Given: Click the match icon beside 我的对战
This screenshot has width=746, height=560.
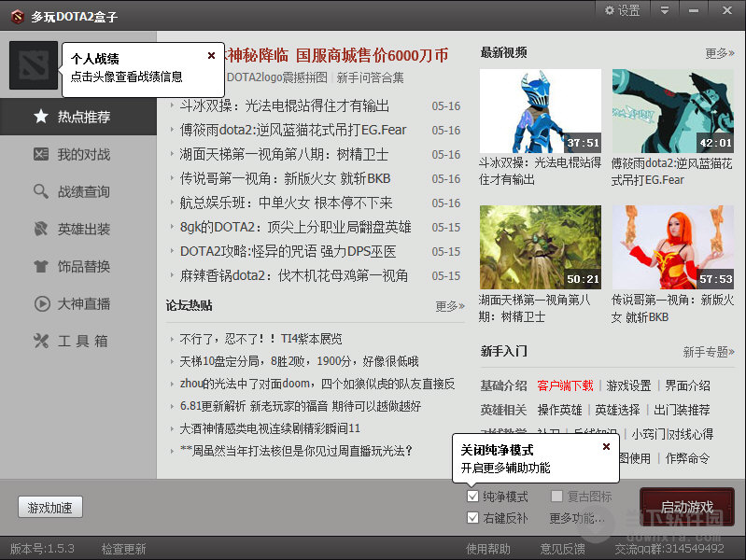Looking at the screenshot, I should click(x=41, y=154).
